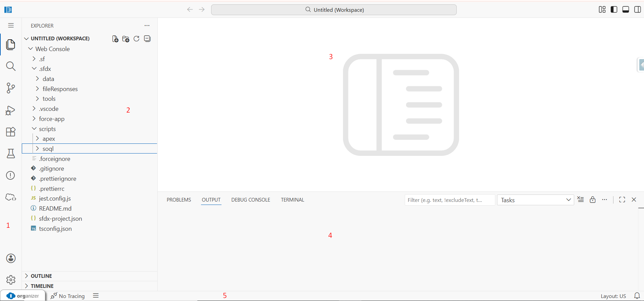Close the bottom panel
Image resolution: width=644 pixels, height=301 pixels.
[634, 200]
